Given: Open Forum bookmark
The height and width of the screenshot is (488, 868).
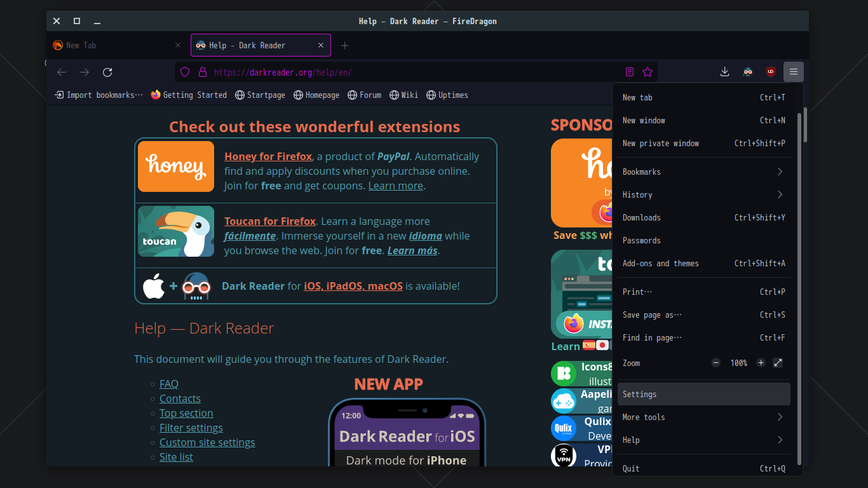Looking at the screenshot, I should pyautogui.click(x=365, y=95).
